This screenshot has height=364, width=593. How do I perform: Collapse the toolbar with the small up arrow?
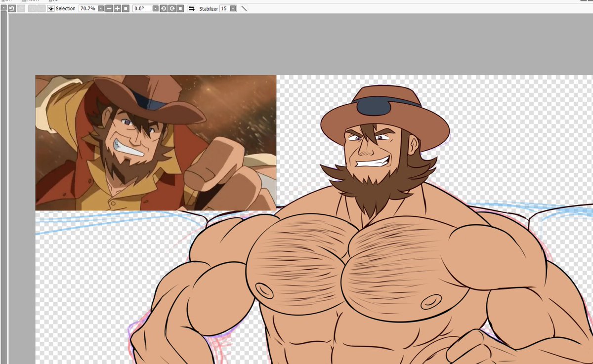[3, 8]
